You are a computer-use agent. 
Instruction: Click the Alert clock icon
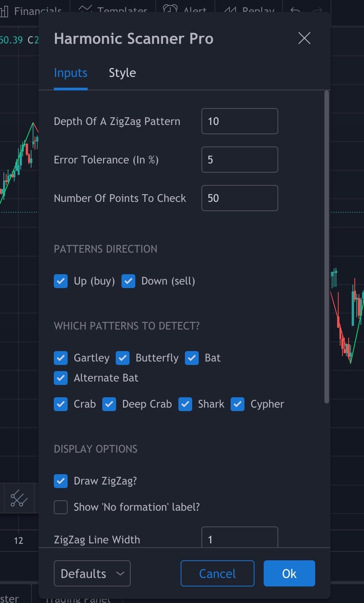[x=170, y=9]
